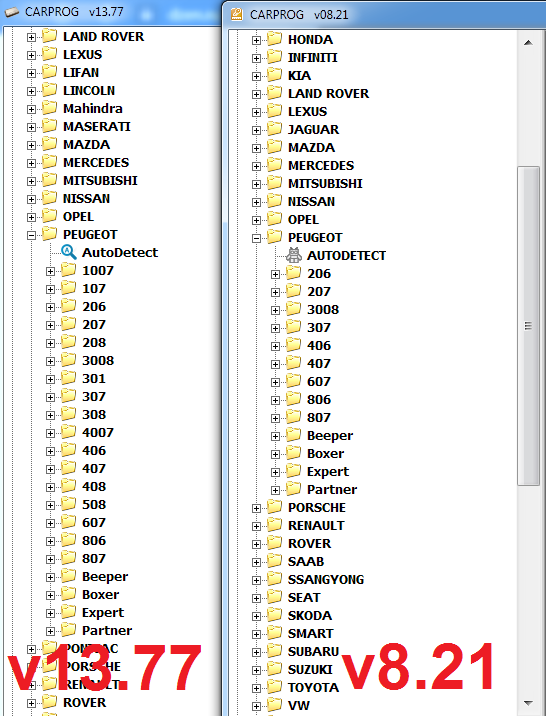Select the TOYOTA brand in right tree
This screenshot has width=546, height=716.
pyautogui.click(x=313, y=687)
